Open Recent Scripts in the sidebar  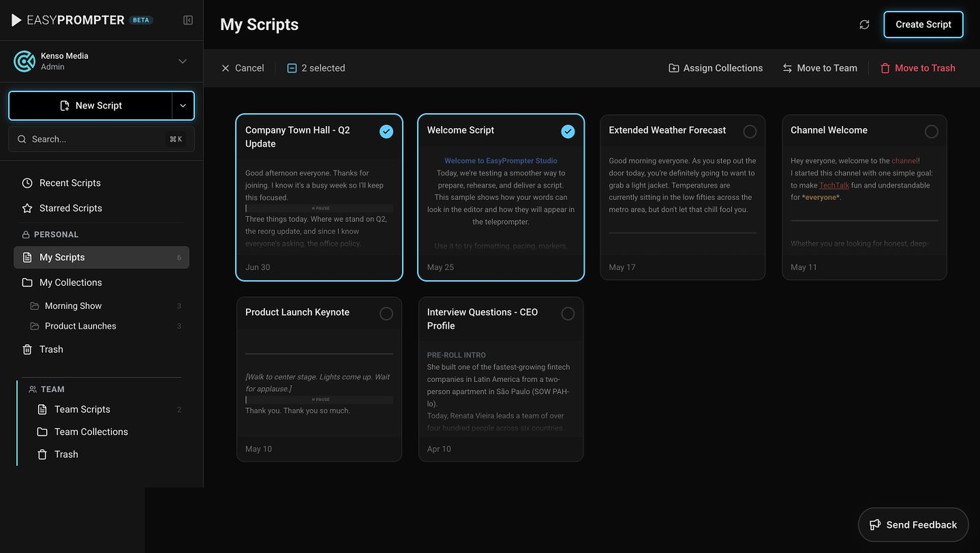pos(102,183)
